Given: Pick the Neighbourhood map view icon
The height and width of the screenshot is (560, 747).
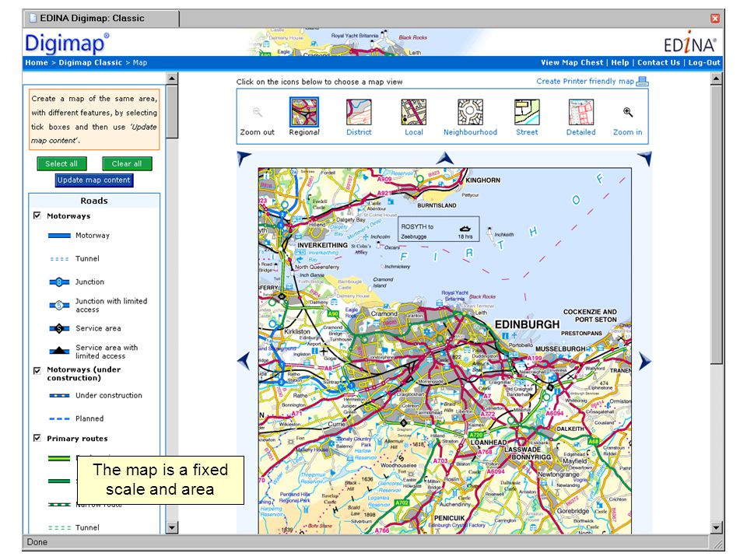Looking at the screenshot, I should [470, 112].
